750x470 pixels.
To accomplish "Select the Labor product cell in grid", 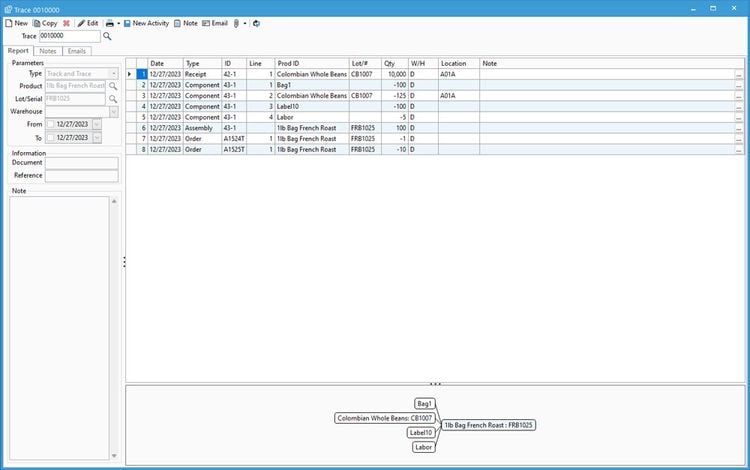I will click(x=312, y=117).
